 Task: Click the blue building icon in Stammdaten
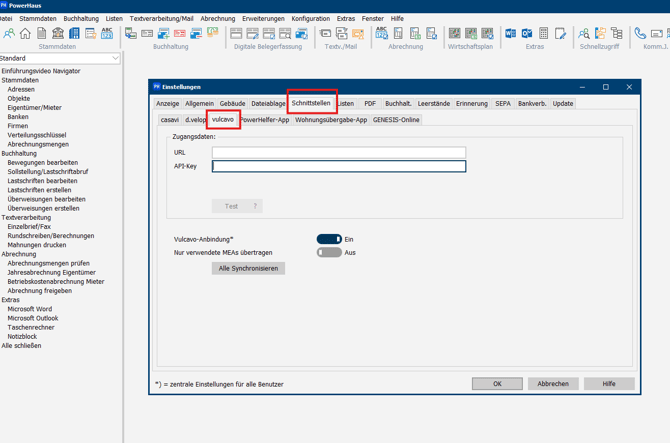[x=74, y=34]
